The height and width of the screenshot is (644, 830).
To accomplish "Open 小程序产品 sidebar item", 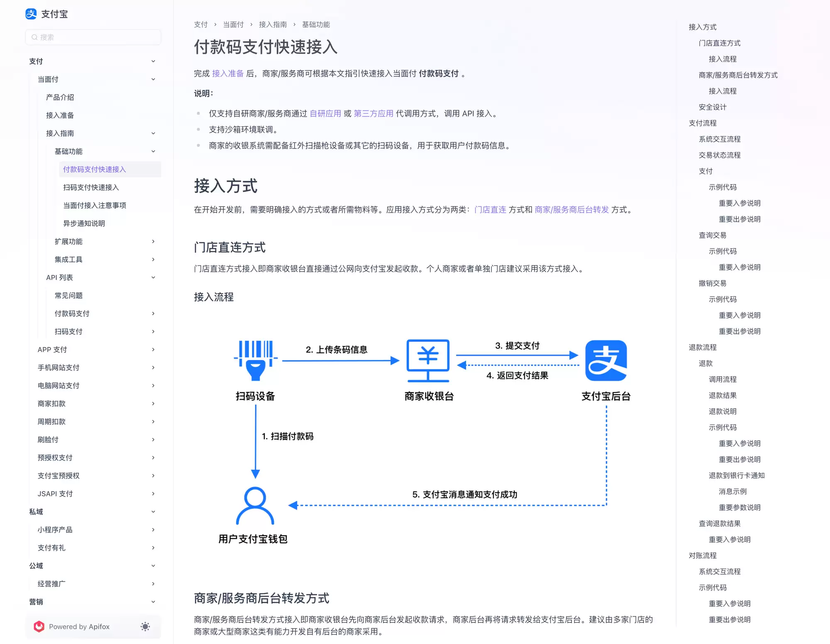I will coord(55,530).
